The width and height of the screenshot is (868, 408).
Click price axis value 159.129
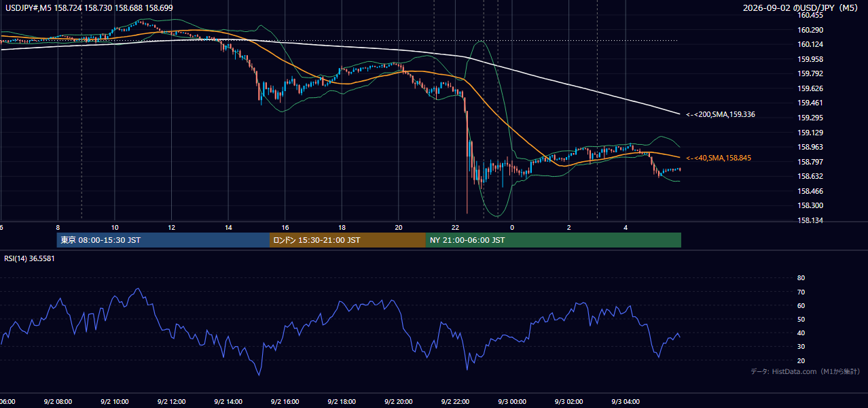click(810, 133)
